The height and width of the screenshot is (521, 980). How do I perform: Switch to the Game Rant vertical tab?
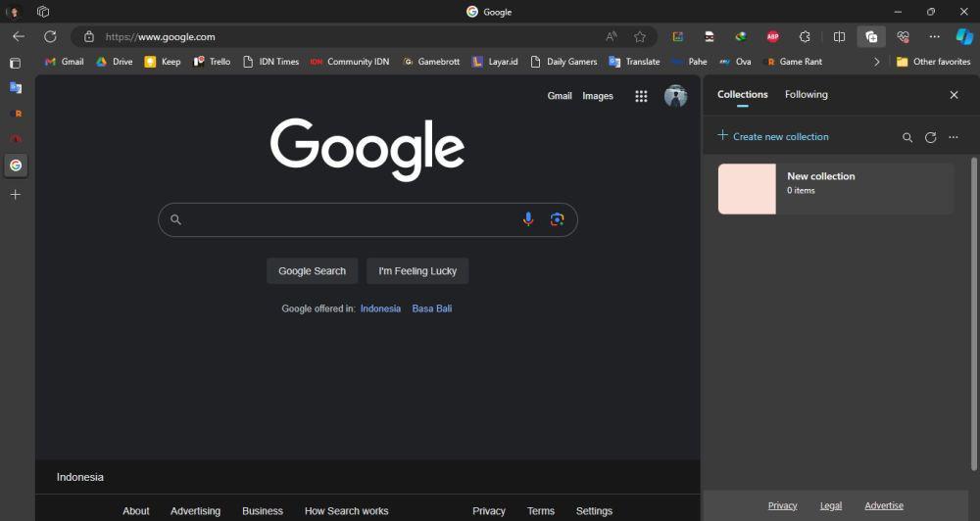pos(16,114)
